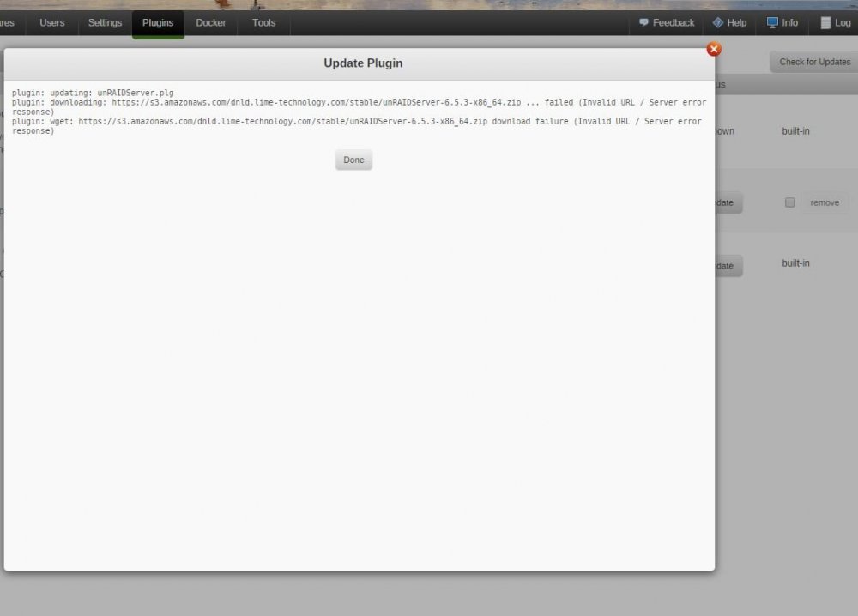Click the Feedback speech bubble icon
The height and width of the screenshot is (616, 858).
(644, 22)
